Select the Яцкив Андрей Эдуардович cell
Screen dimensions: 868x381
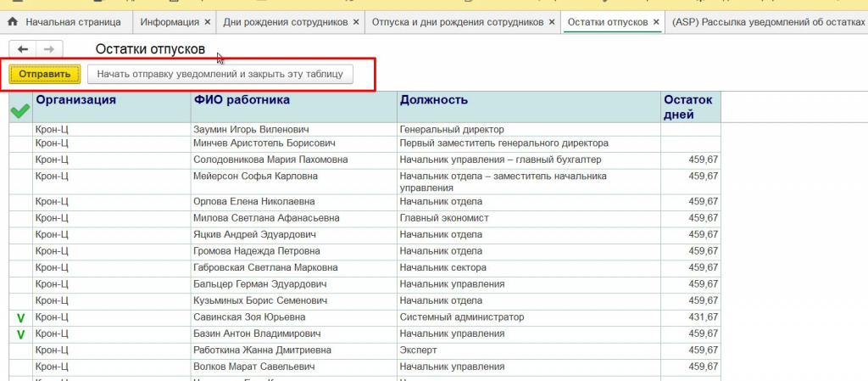(294, 235)
